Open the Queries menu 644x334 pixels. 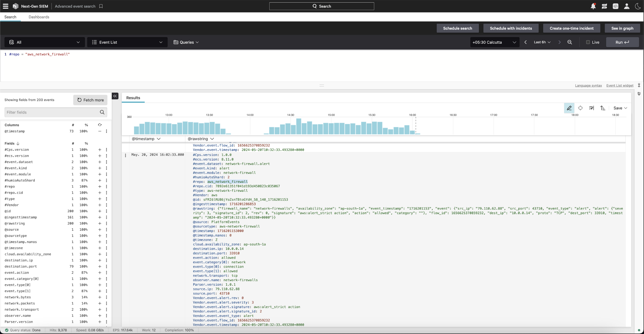[186, 42]
